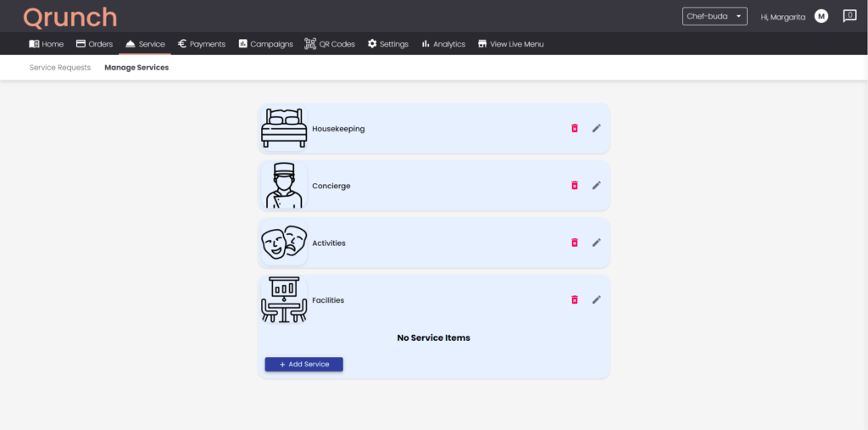The width and height of the screenshot is (868, 430).
Task: Expand the Housekeeping category row
Action: [x=434, y=129]
